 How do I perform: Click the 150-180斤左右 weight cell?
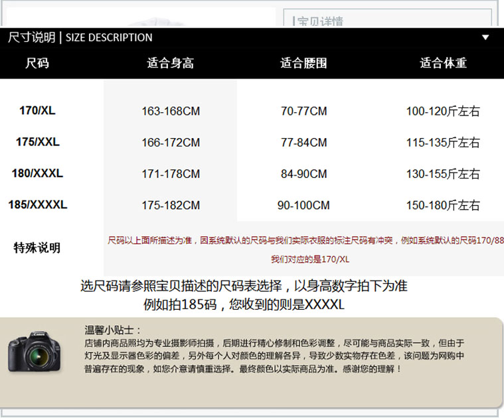click(443, 206)
